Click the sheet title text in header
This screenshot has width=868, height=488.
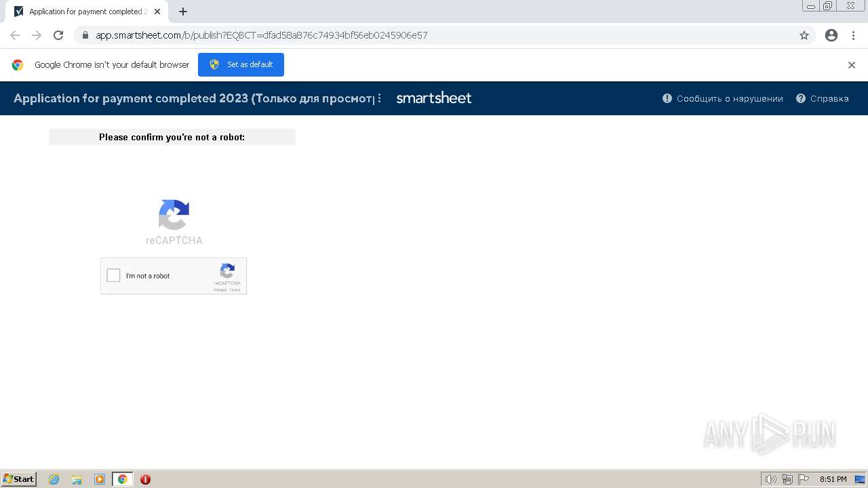[x=193, y=98]
